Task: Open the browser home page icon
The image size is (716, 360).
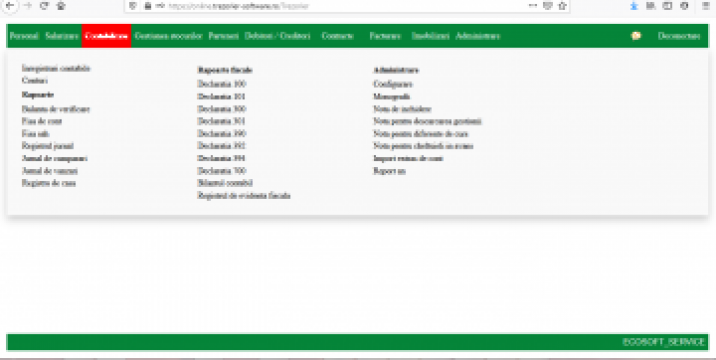Action: [61, 6]
